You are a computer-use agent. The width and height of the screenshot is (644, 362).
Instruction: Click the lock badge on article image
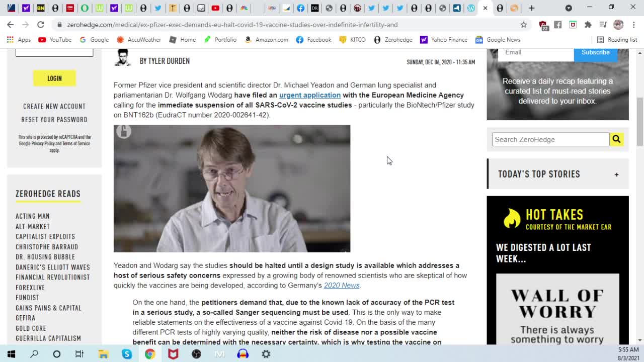[x=123, y=131]
